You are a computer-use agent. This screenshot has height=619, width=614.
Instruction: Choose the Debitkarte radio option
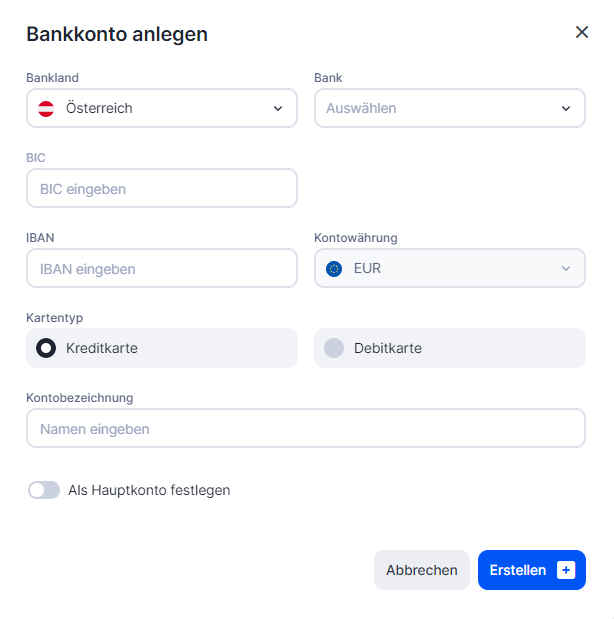click(334, 348)
